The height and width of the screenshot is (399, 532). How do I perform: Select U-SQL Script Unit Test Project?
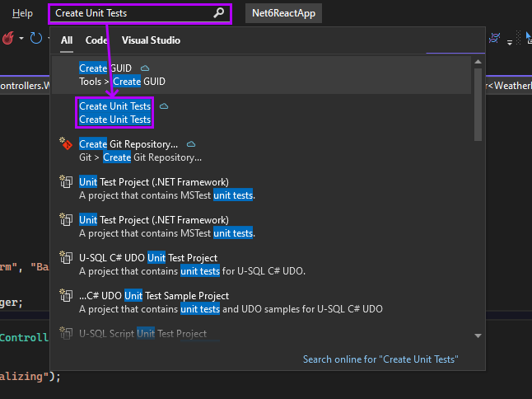click(261, 333)
